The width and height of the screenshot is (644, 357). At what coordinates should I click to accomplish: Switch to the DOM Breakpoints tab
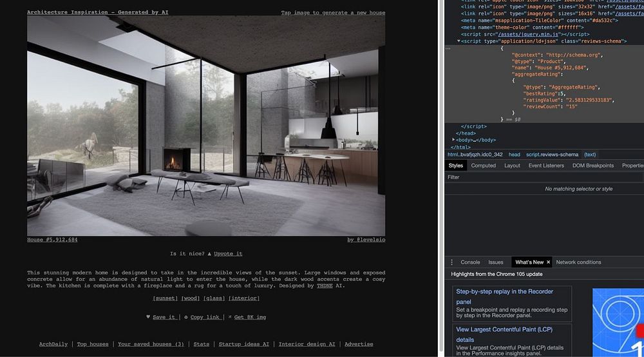pyautogui.click(x=593, y=166)
